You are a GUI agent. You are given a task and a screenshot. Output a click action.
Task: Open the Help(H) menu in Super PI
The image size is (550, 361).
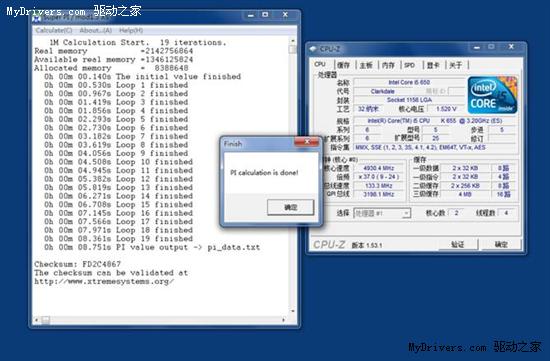(x=131, y=31)
